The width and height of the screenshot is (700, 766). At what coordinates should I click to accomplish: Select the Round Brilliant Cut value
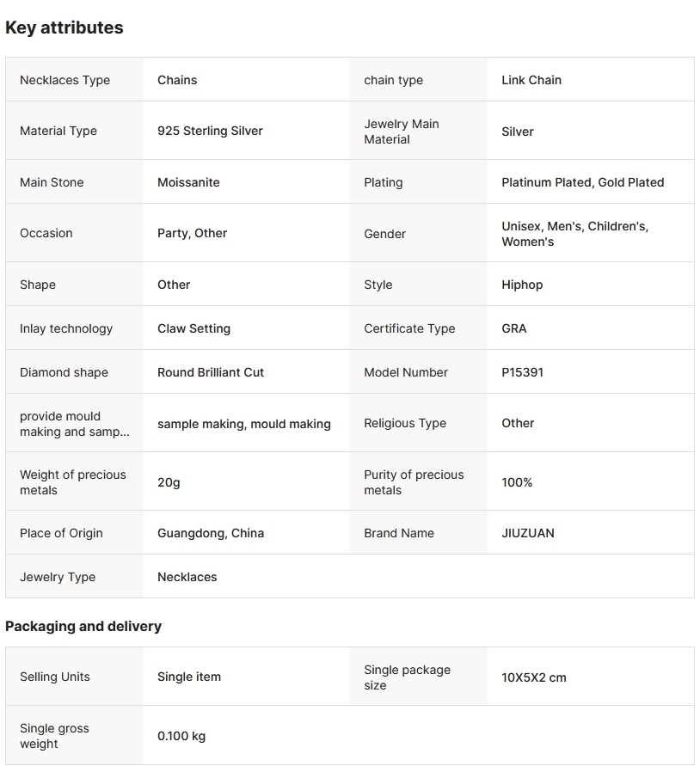pos(211,372)
